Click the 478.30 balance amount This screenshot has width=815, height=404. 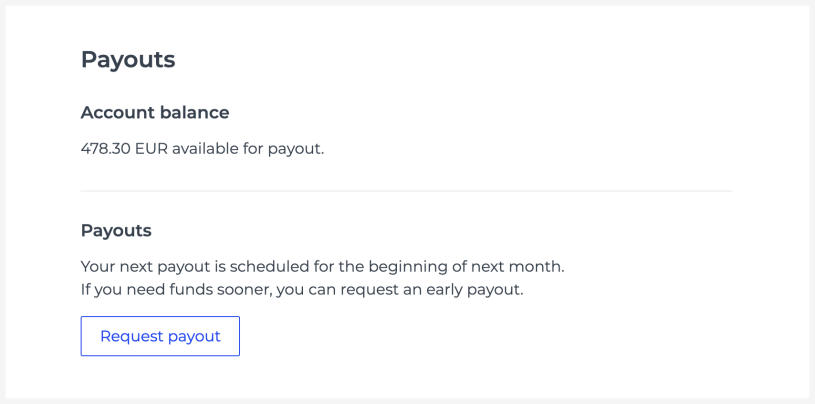(105, 149)
